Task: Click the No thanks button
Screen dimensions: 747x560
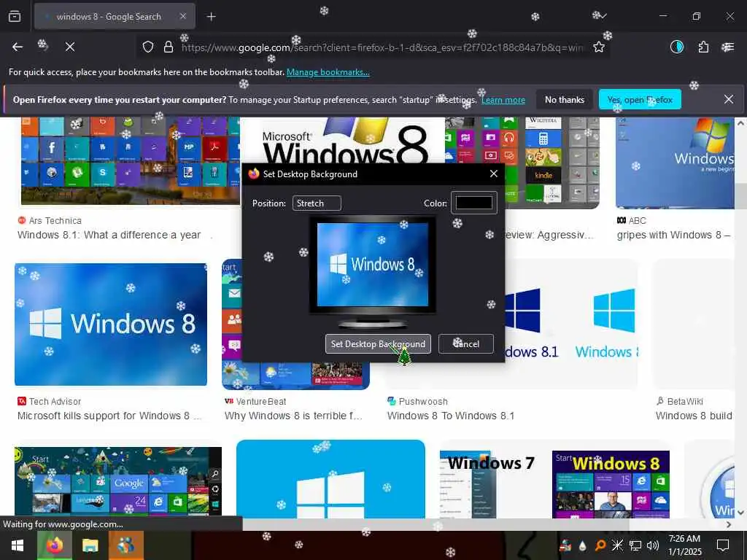Action: [565, 99]
